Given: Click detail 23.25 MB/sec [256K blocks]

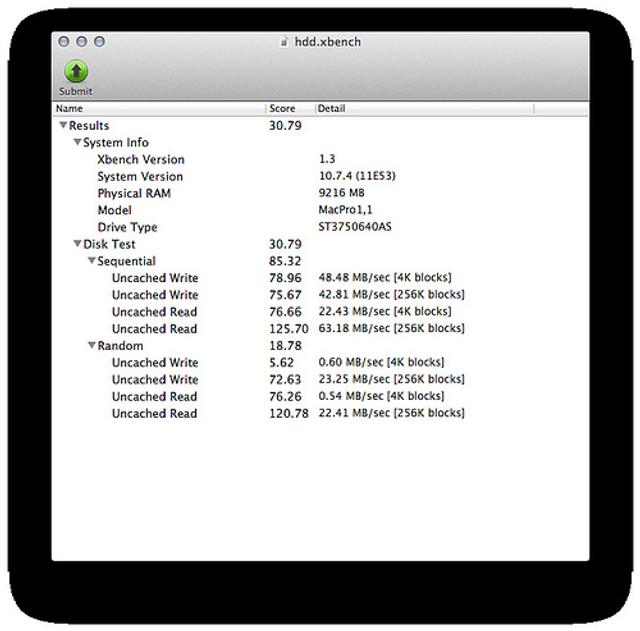Looking at the screenshot, I should coord(391,379).
